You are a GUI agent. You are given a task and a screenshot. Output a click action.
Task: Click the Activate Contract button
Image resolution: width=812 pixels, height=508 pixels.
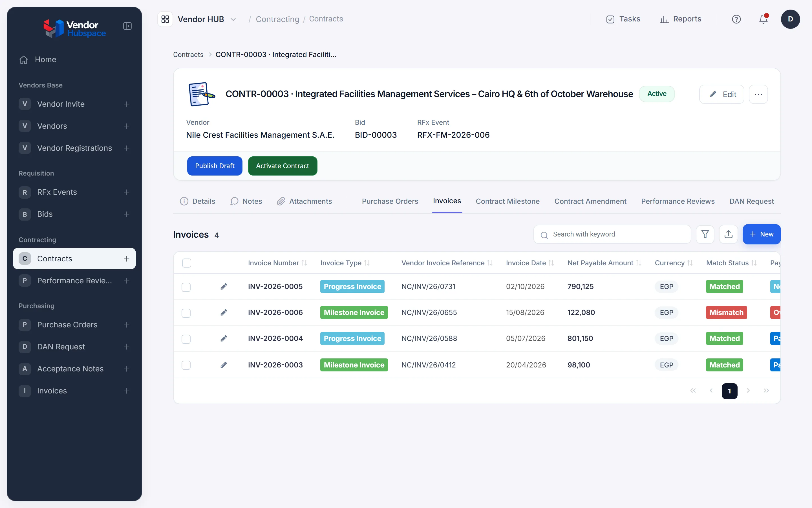[x=283, y=166]
